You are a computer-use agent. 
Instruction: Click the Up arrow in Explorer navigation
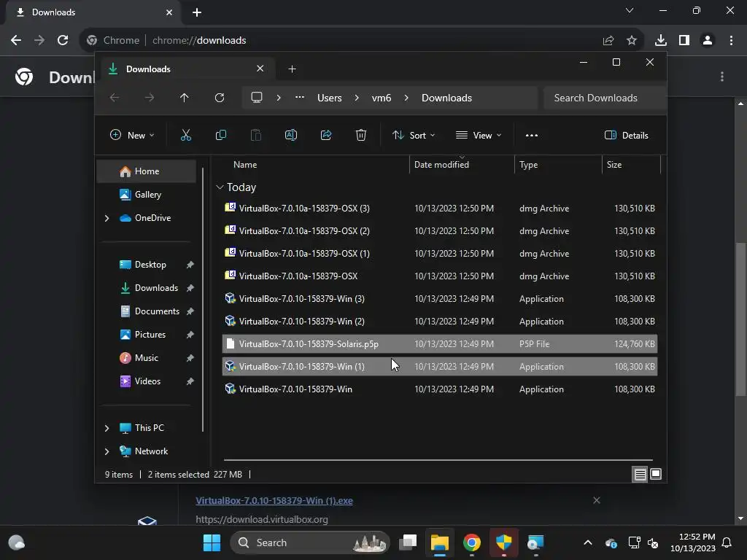point(185,98)
